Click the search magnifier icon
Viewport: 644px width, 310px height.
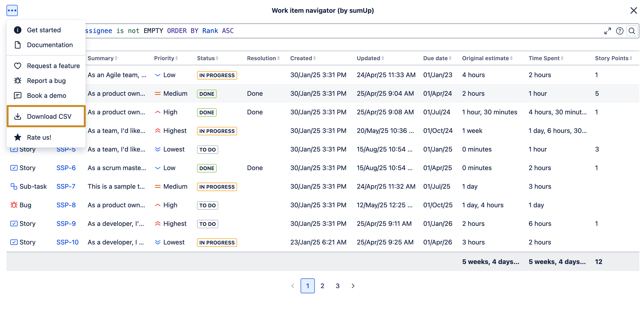[x=632, y=31]
